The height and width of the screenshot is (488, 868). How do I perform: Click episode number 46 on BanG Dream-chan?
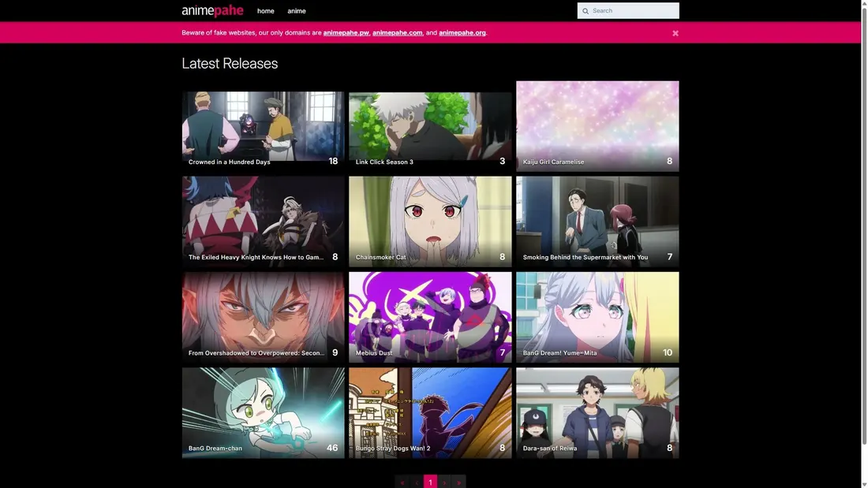[332, 448]
